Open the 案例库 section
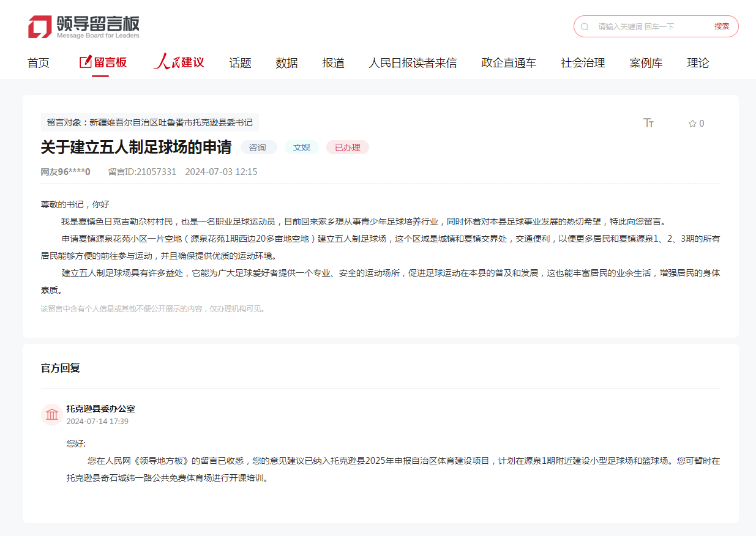Viewport: 756px width, 536px height. (646, 62)
